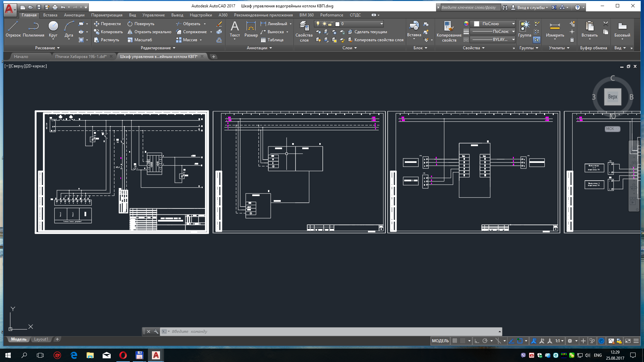Click the Копировать tool in Редактирование
This screenshot has width=644, height=362.
(x=108, y=32)
